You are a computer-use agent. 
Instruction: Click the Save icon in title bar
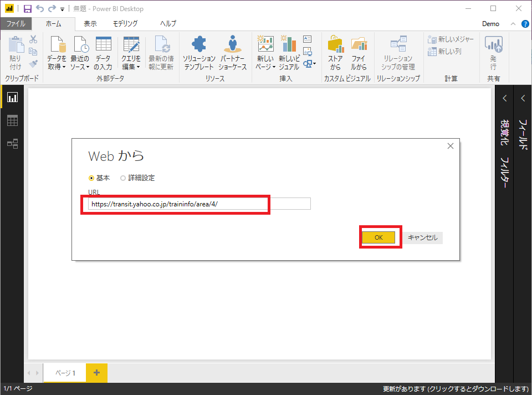[x=28, y=8]
